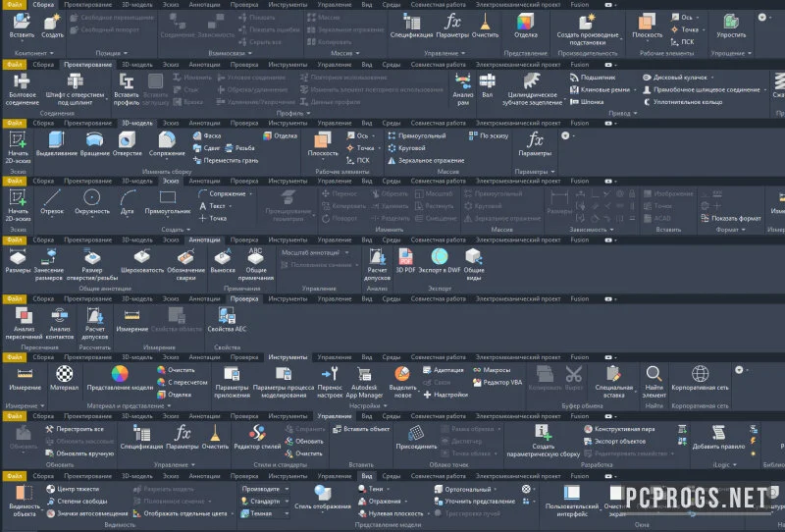Click the highlighted Проверка tab
Screen dimensions: 785x532
[244, 298]
